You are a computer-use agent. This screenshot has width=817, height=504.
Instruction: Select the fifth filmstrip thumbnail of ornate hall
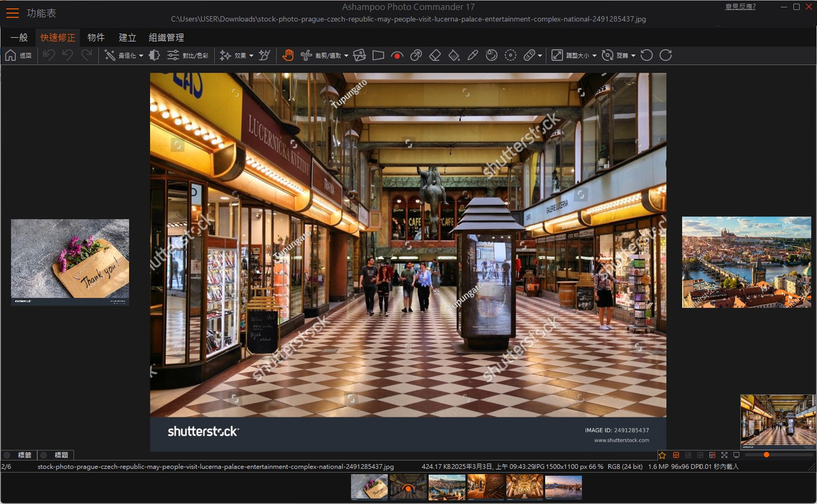(x=525, y=487)
